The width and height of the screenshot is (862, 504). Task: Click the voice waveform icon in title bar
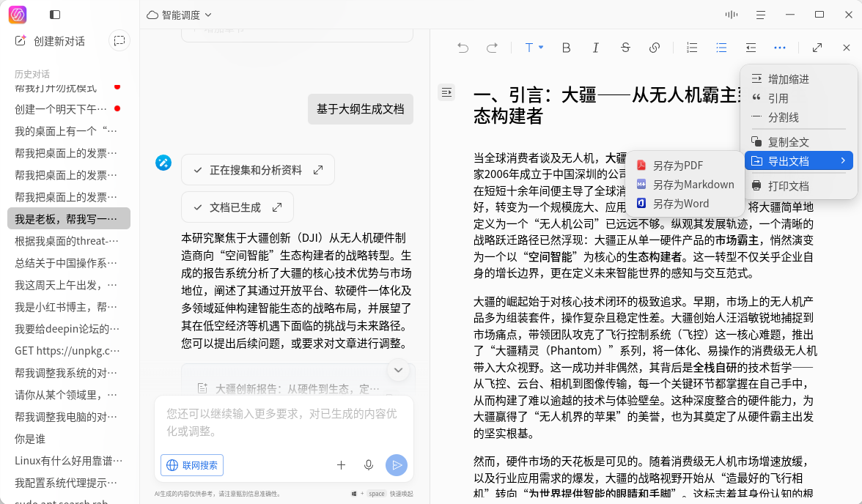coord(732,15)
